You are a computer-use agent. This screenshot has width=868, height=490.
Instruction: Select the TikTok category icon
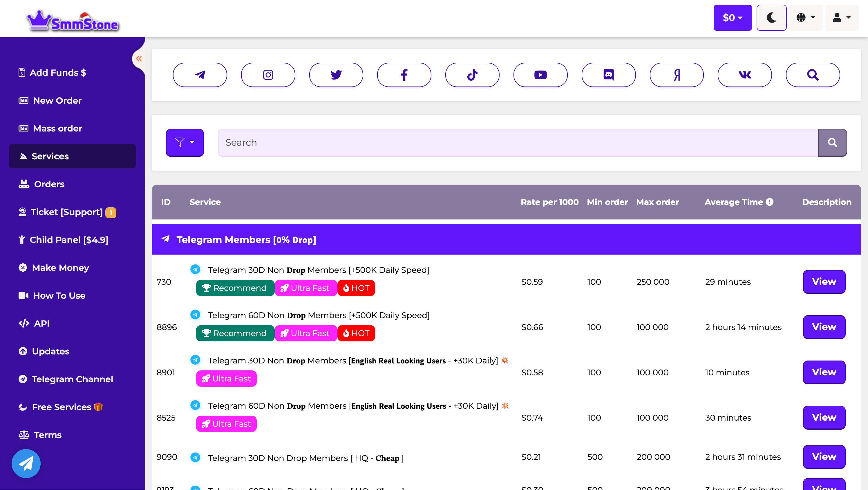pos(472,75)
